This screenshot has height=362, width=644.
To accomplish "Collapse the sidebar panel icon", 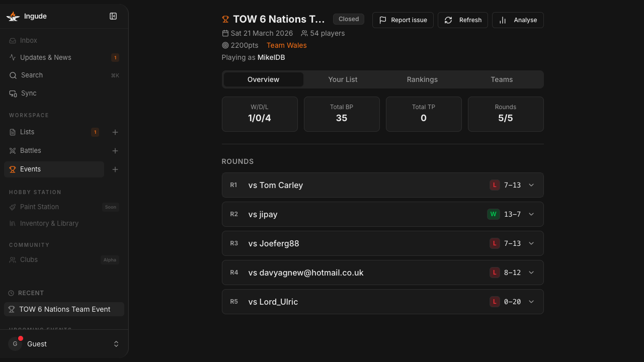I will (113, 16).
